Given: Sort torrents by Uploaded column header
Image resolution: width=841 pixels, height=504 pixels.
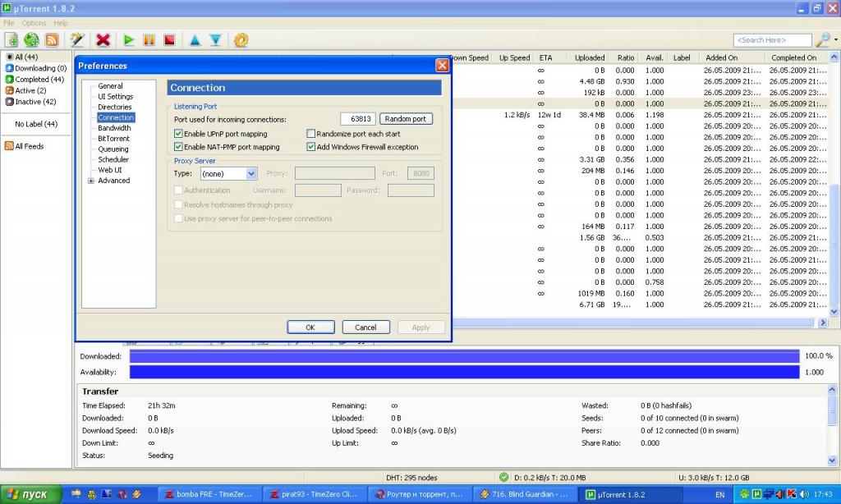Looking at the screenshot, I should pos(590,58).
